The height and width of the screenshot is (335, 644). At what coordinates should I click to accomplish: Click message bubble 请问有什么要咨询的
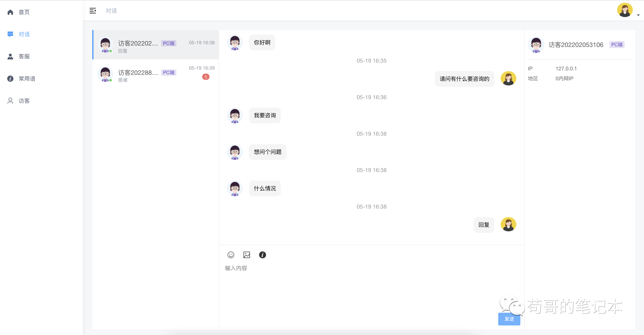point(464,79)
